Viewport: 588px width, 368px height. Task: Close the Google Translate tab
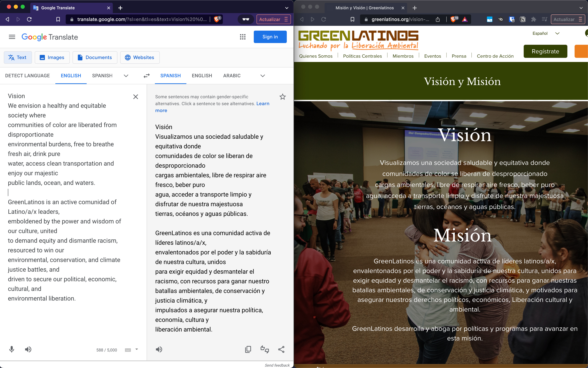click(109, 8)
